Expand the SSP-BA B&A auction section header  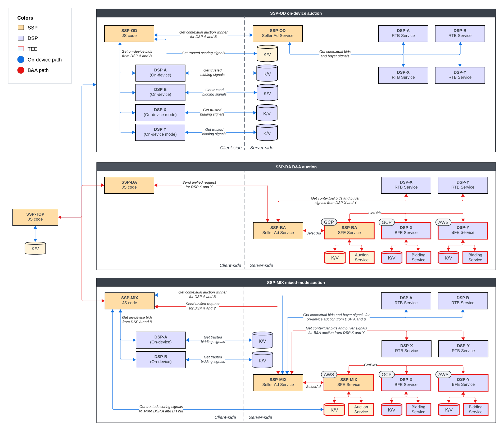(296, 167)
